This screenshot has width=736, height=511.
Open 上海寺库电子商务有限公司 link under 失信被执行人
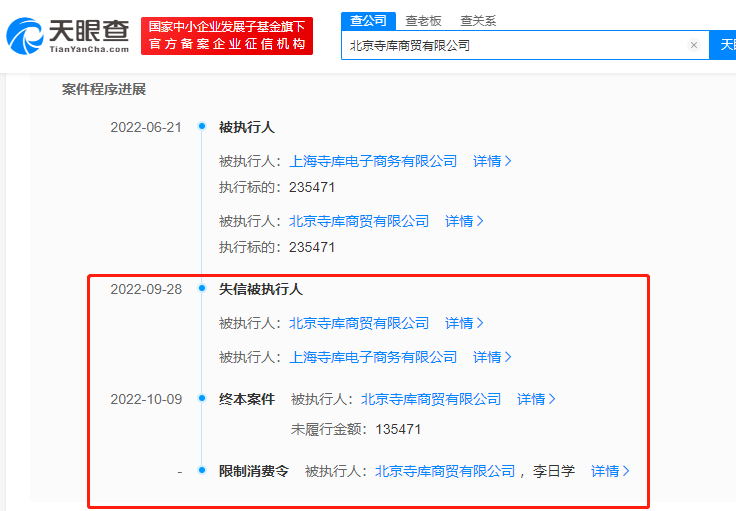click(x=373, y=357)
